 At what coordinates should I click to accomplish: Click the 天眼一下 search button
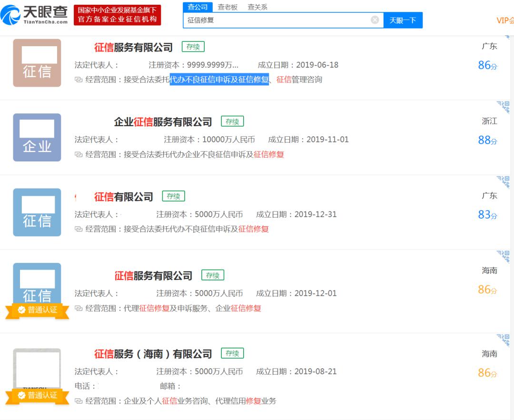[403, 20]
